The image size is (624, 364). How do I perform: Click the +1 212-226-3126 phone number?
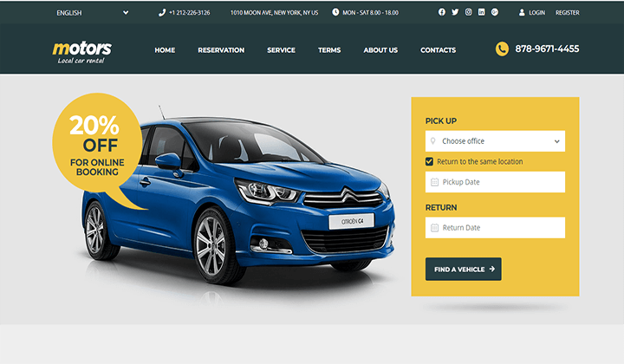(x=190, y=13)
